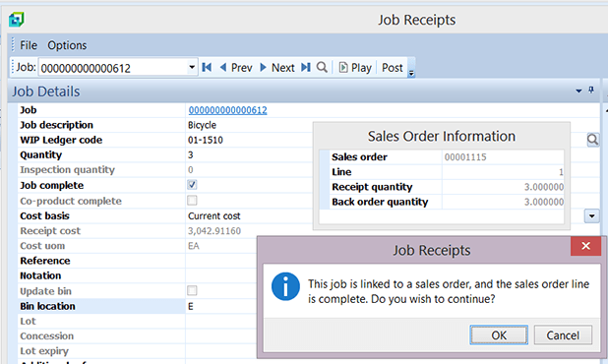Go to the first job record

(x=207, y=68)
